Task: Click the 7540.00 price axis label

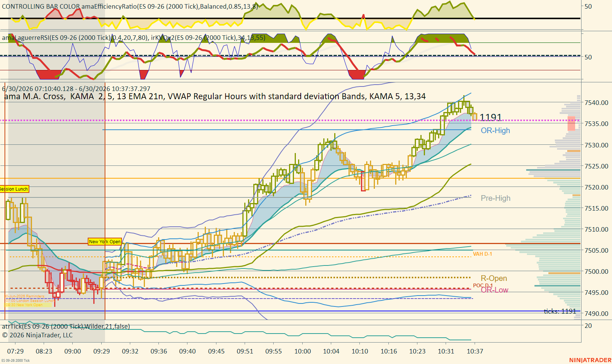Action: 597,103
